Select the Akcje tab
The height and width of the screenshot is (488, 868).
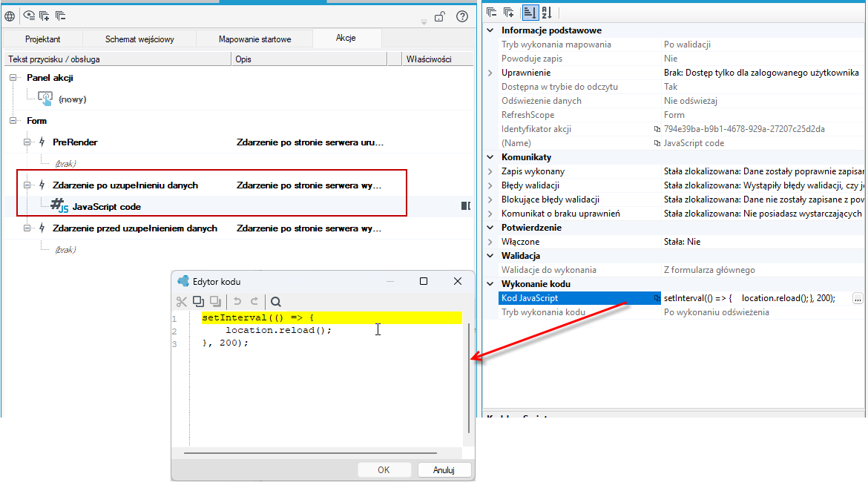[x=346, y=38]
